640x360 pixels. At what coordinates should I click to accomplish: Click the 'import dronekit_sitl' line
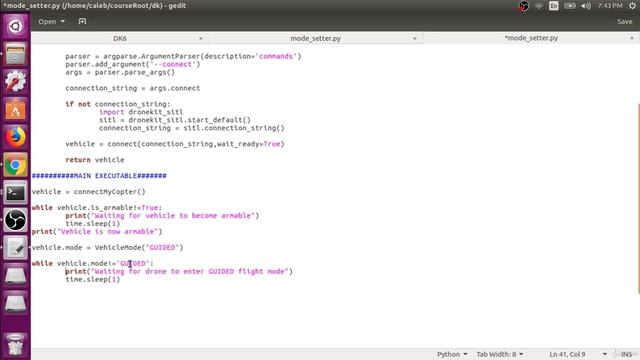click(x=141, y=112)
